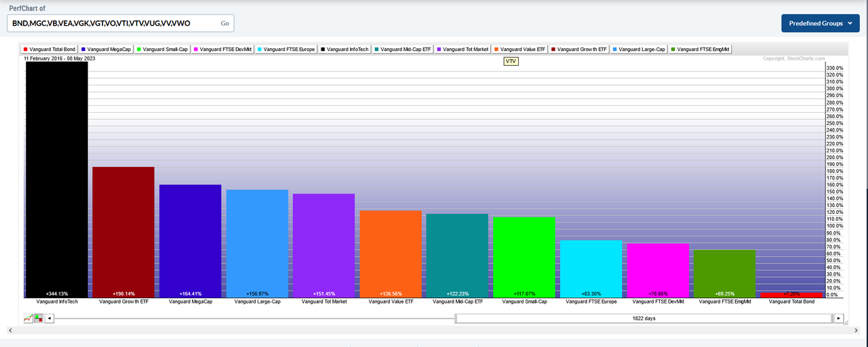The image size is (868, 347).
Task: Click the +156.97% value label
Action: pyautogui.click(x=257, y=293)
